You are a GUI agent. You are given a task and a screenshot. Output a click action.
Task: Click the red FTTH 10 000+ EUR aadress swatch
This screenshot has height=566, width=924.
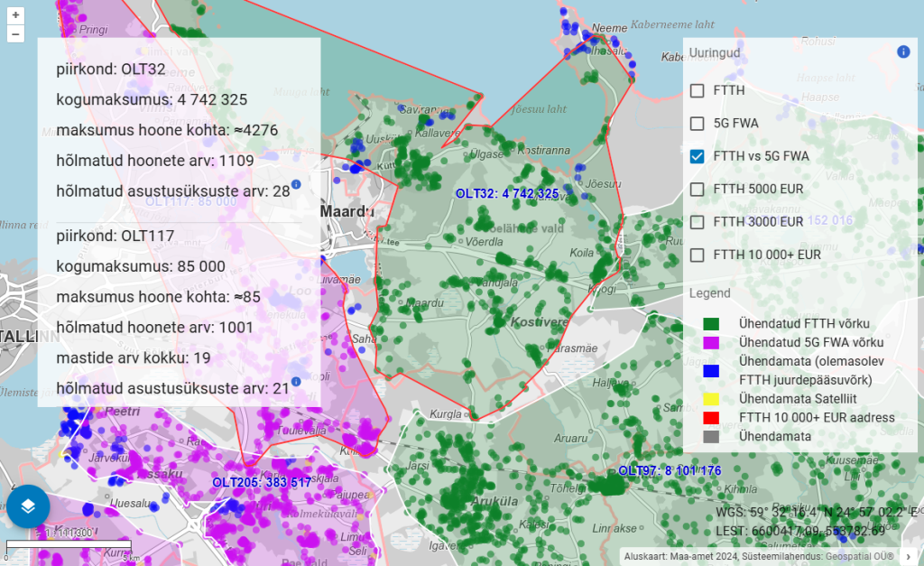711,418
